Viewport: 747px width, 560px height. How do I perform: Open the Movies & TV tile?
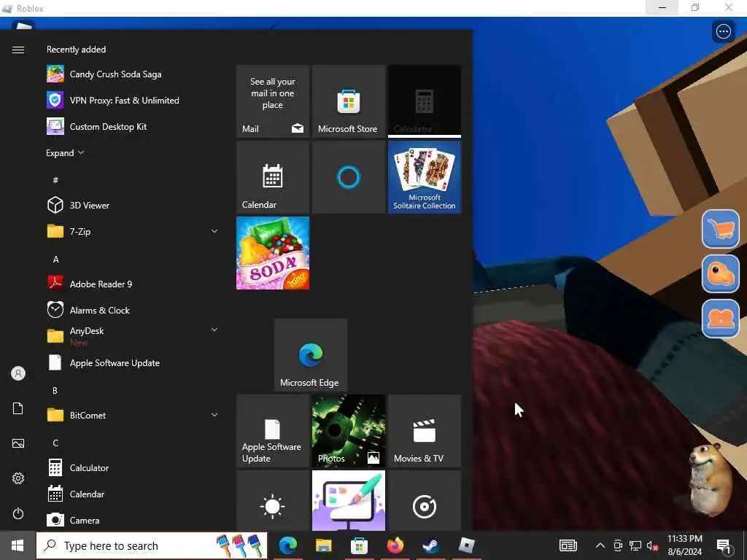pos(424,431)
